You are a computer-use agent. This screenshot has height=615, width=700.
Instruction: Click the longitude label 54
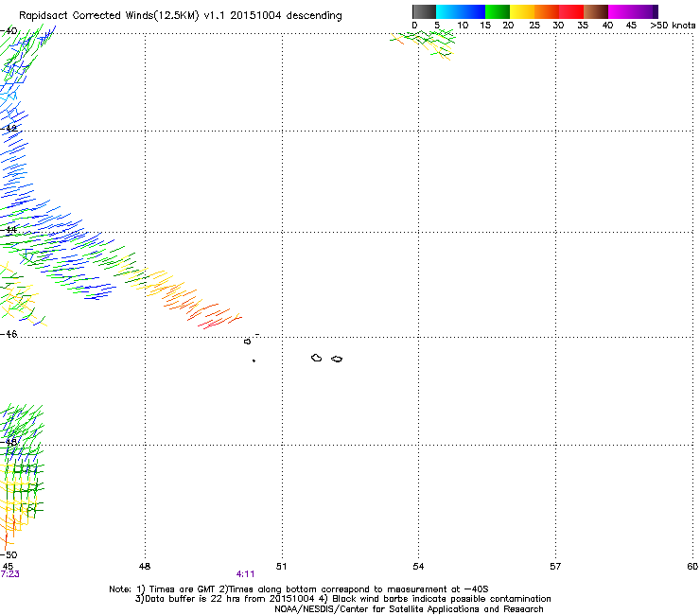pos(418,567)
